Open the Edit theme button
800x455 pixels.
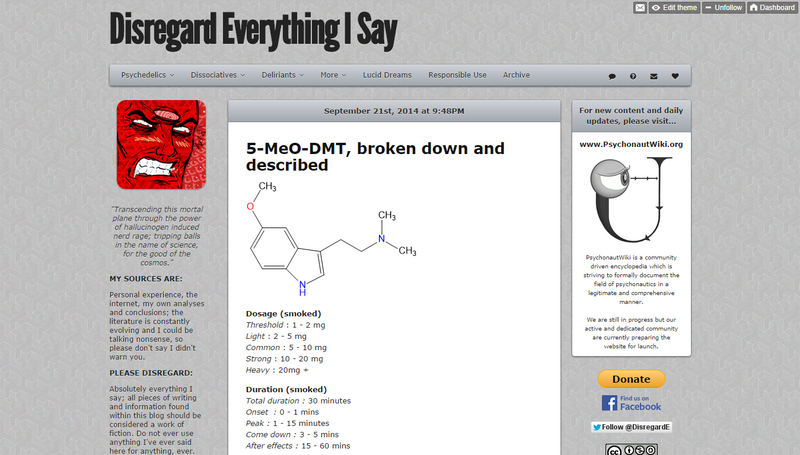click(x=674, y=8)
